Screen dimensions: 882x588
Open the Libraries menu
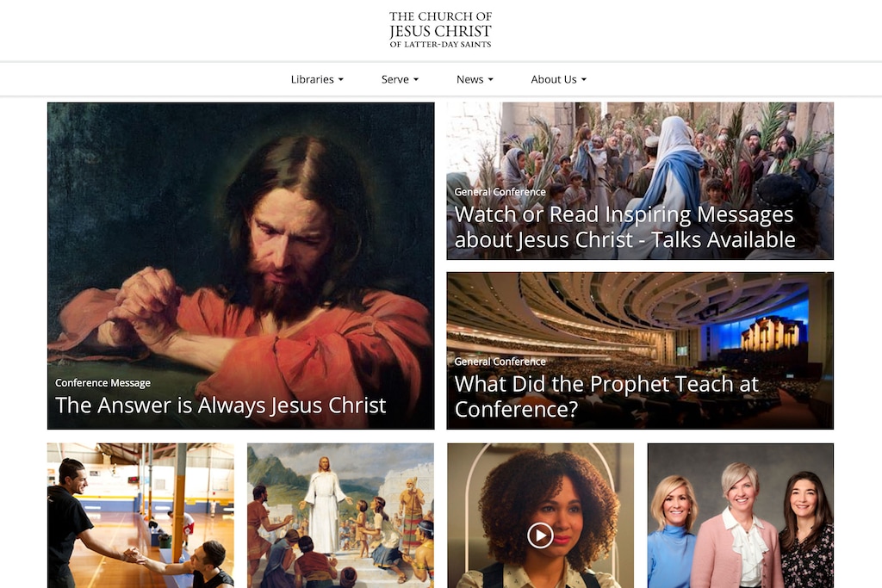point(317,79)
